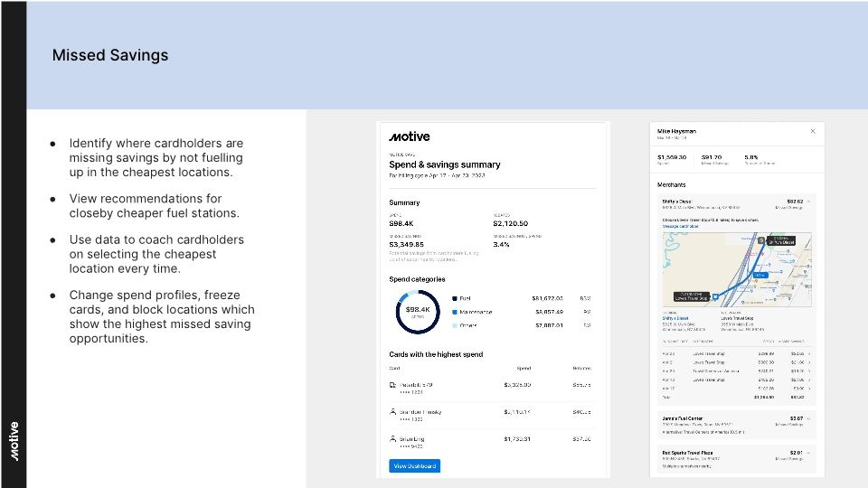This screenshot has height=488, width=868.
Task: Open the Message cardholder link
Action: coord(680,226)
